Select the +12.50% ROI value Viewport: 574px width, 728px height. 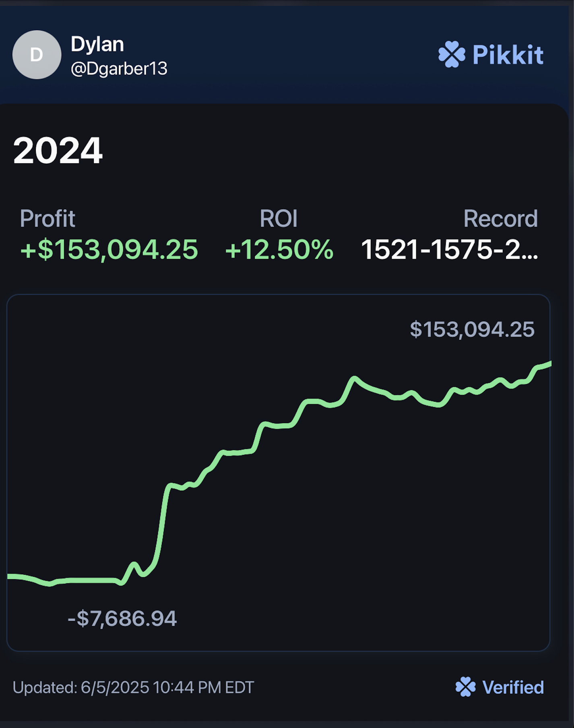(279, 250)
